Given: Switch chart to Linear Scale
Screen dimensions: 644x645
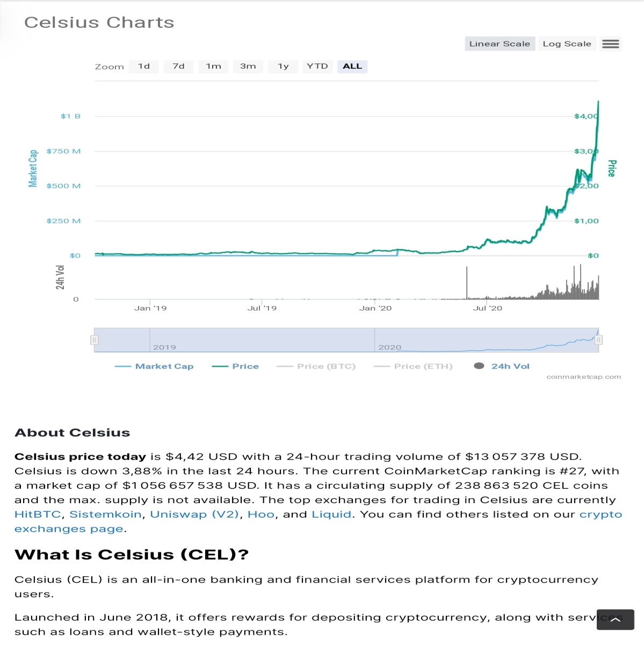Looking at the screenshot, I should pos(500,44).
